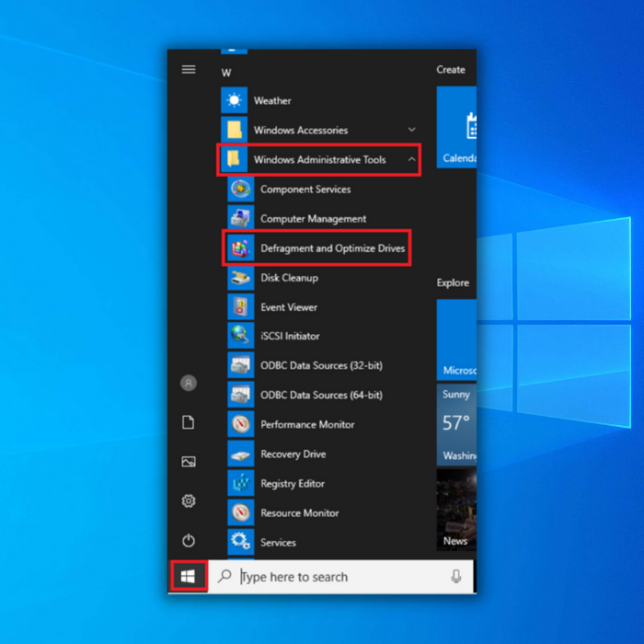
Task: Open Weather from the app list
Action: pyautogui.click(x=272, y=100)
